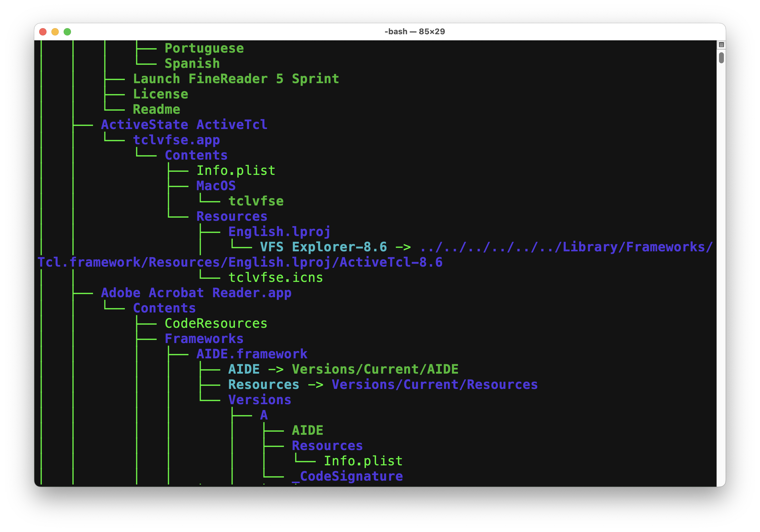Click the 'License' file entry

pyautogui.click(x=161, y=94)
